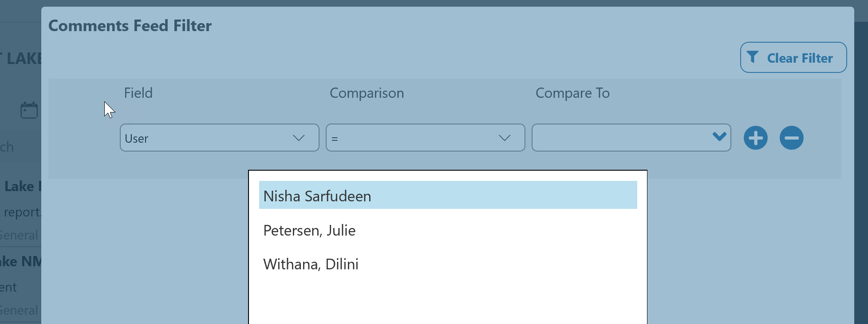Remove the filter row with minus icon

(x=791, y=138)
